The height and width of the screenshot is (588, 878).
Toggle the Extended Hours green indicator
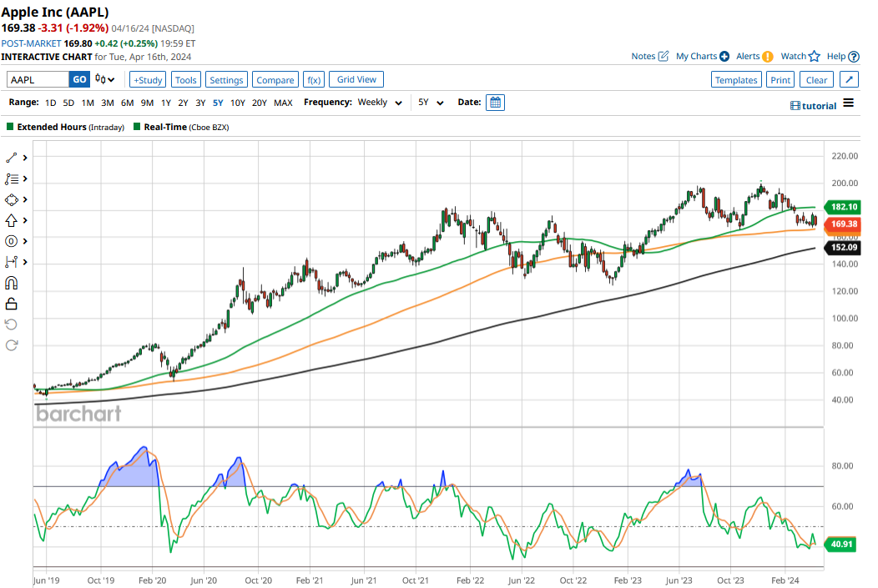coord(10,128)
